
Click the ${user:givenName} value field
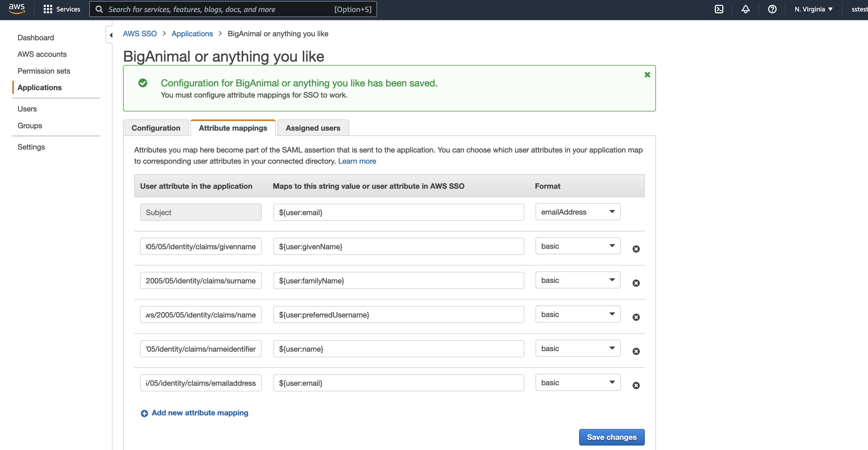pos(399,246)
